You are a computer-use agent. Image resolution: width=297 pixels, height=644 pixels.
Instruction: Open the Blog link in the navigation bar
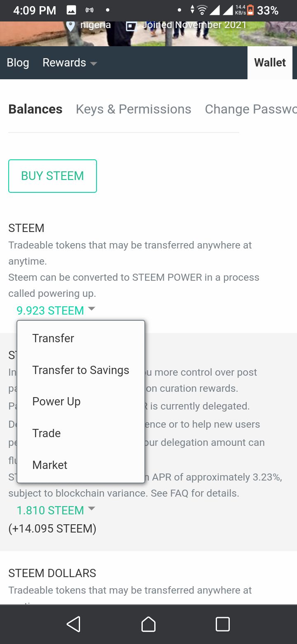18,63
